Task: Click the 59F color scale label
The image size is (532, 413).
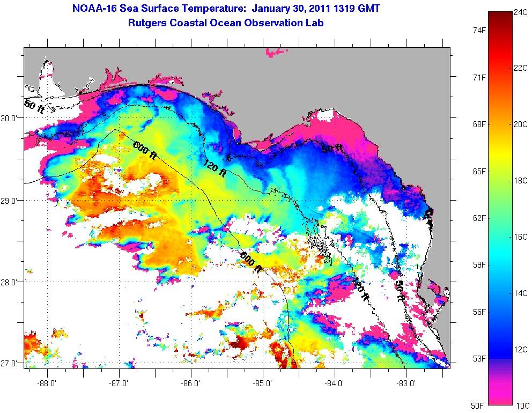Action: pyautogui.click(x=479, y=265)
